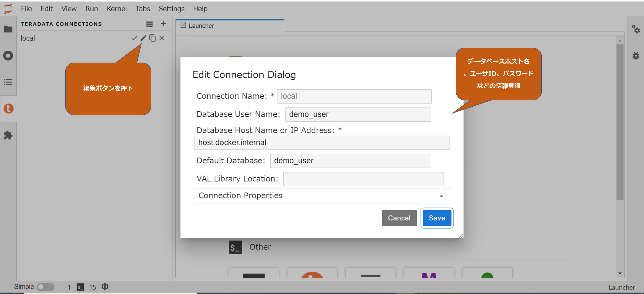Open the Kernel menu
Viewport: 644px width, 294px height.
tap(117, 9)
